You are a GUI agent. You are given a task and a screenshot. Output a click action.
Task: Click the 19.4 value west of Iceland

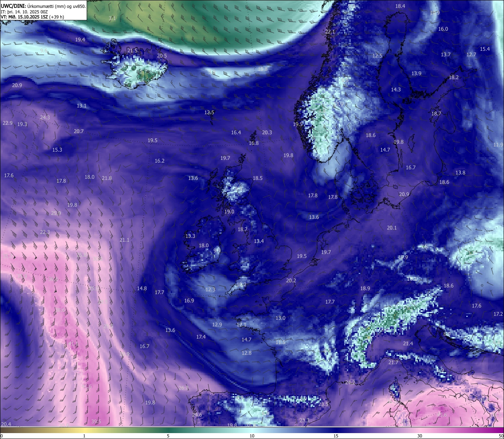(x=80, y=40)
